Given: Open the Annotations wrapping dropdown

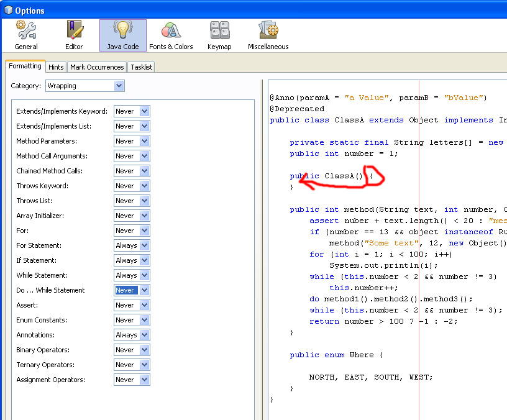Looking at the screenshot, I should tap(132, 335).
